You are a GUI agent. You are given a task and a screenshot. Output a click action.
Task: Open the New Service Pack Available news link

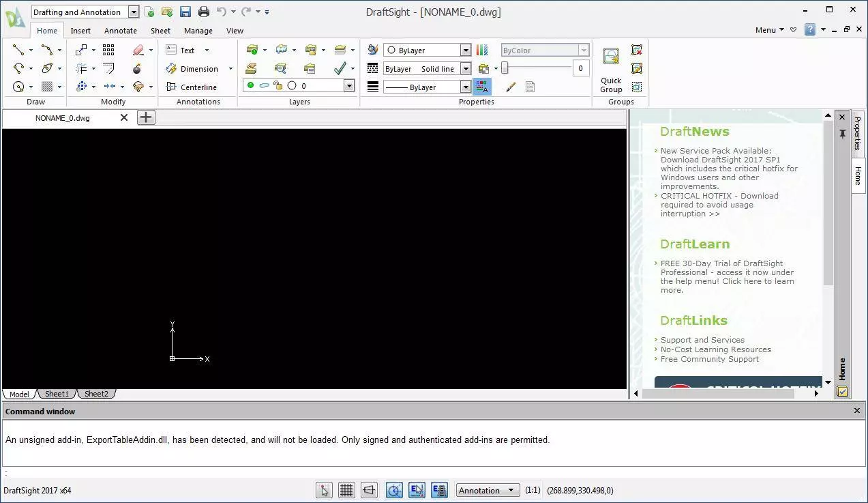(729, 169)
